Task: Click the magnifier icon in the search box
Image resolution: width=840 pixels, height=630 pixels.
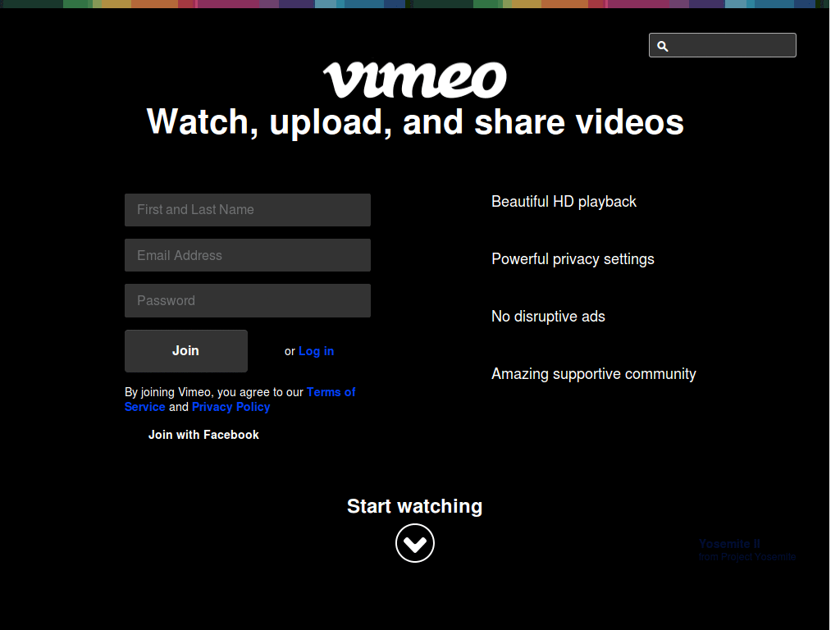Action: point(663,46)
